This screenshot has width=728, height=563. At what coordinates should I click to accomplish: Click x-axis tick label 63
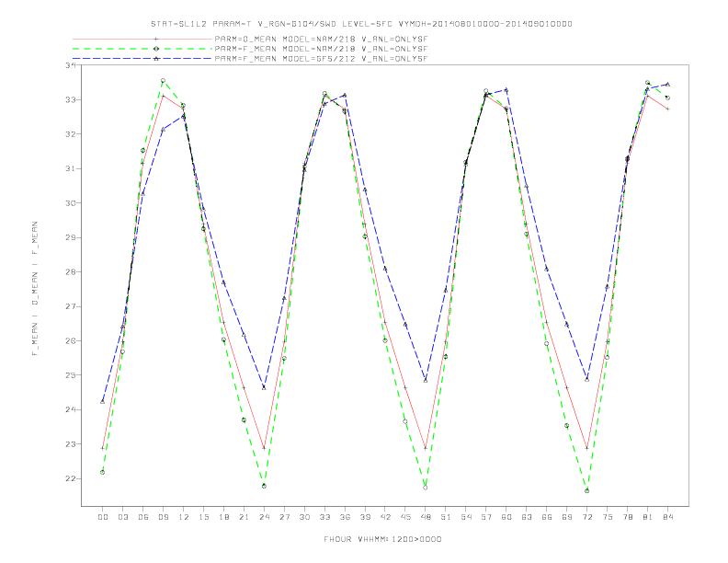click(x=527, y=517)
